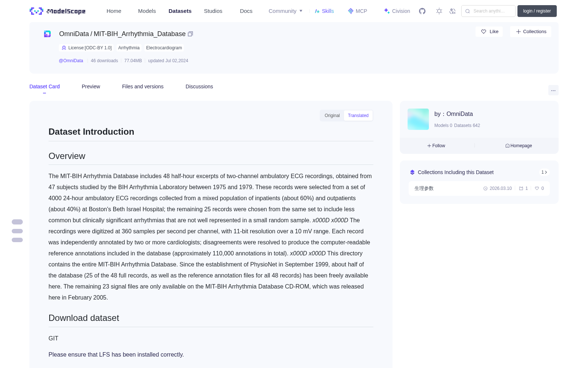Add dataset to Collections
The width and height of the screenshot is (588, 368).
[531, 32]
